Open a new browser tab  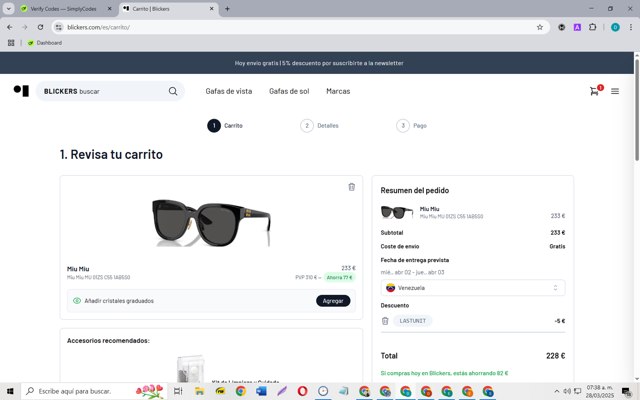[x=227, y=9]
